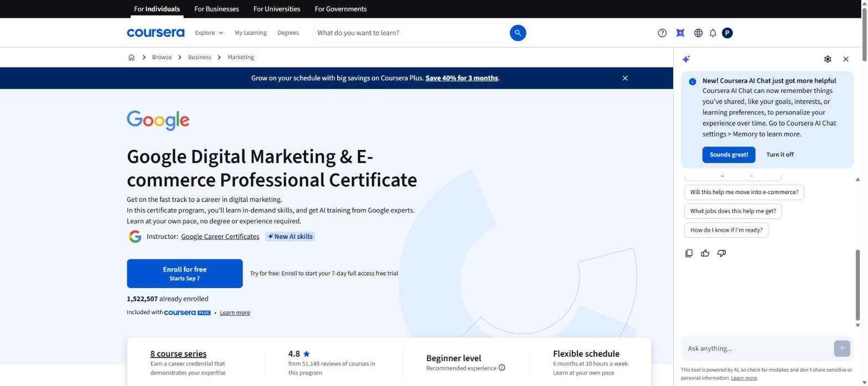The width and height of the screenshot is (868, 386).
Task: Follow Save 40% for 3 months link
Action: 462,78
